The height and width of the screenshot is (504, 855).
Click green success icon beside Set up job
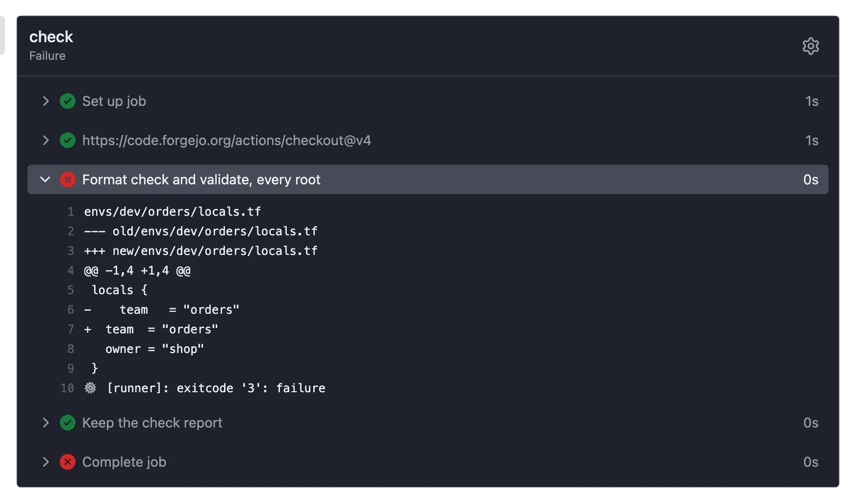[68, 101]
